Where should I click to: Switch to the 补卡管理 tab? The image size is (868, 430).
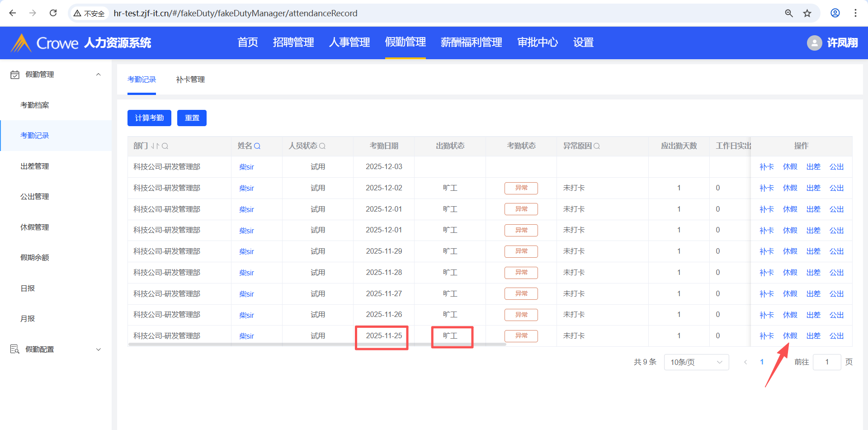pos(190,80)
